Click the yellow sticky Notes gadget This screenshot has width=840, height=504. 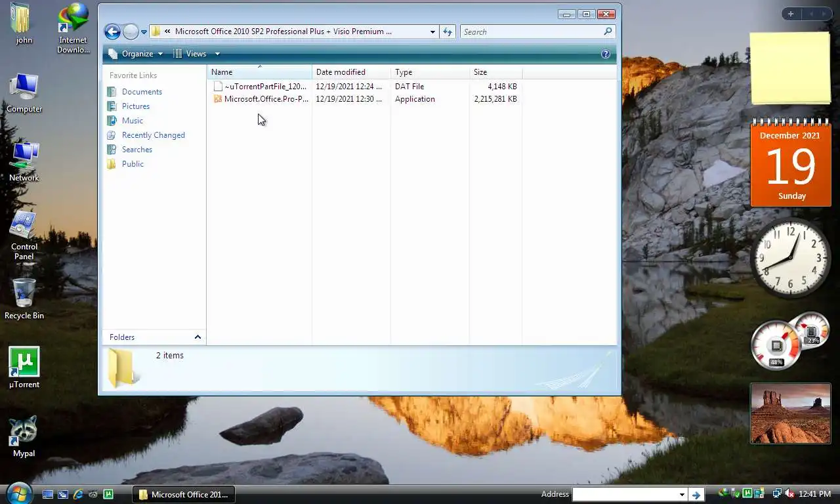pos(790,68)
